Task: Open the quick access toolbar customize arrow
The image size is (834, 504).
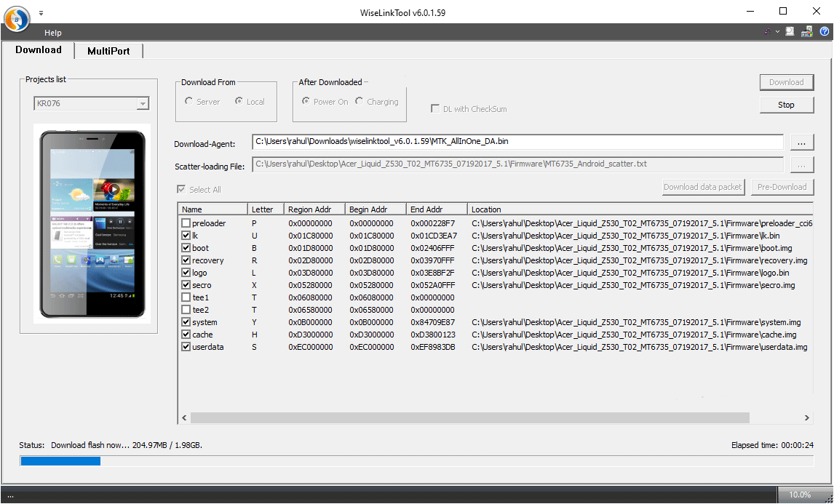Action: coord(41,13)
